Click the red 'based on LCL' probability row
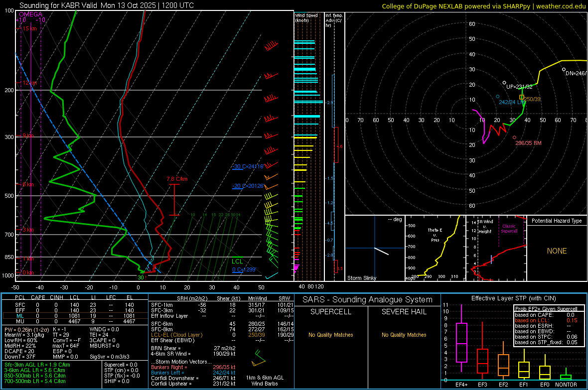 tap(546, 320)
